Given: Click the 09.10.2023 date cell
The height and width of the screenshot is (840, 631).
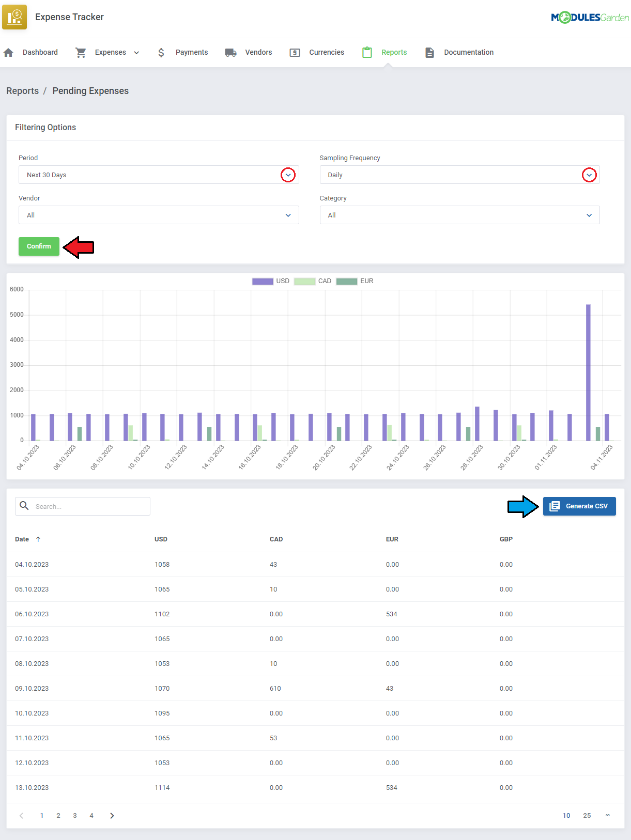Looking at the screenshot, I should [x=32, y=688].
